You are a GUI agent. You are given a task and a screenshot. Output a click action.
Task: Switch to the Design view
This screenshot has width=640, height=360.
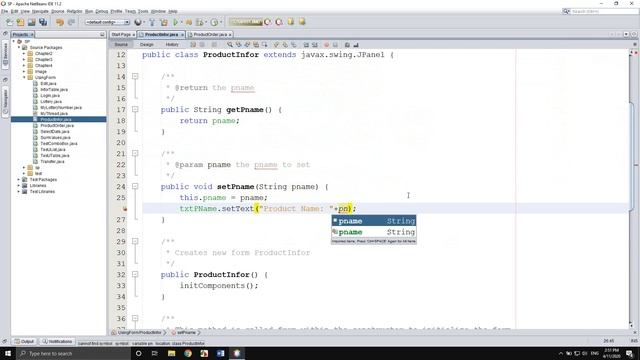[147, 44]
